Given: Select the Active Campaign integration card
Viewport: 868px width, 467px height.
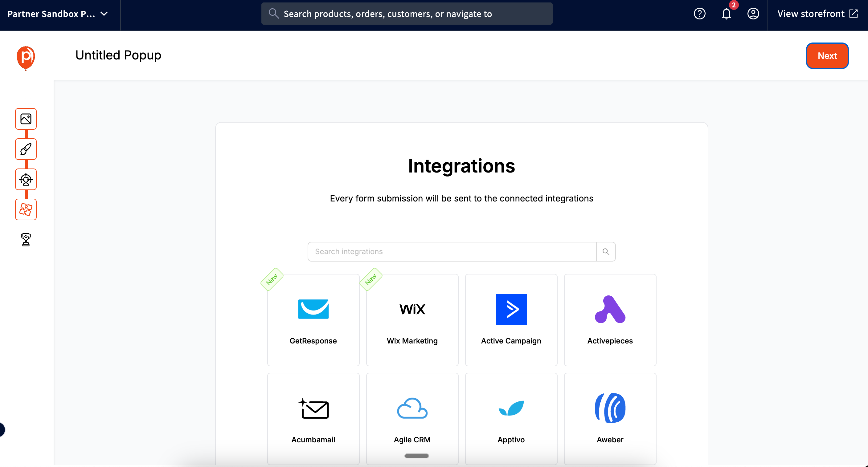Looking at the screenshot, I should click(x=511, y=320).
